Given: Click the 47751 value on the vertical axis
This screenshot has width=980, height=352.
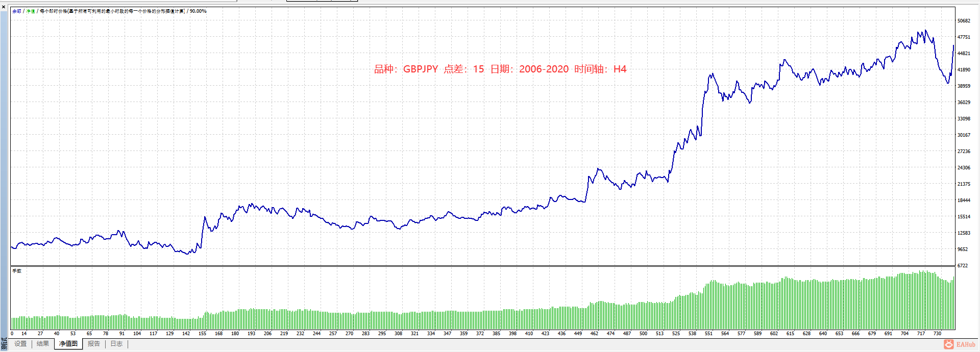Looking at the screenshot, I should (x=964, y=37).
